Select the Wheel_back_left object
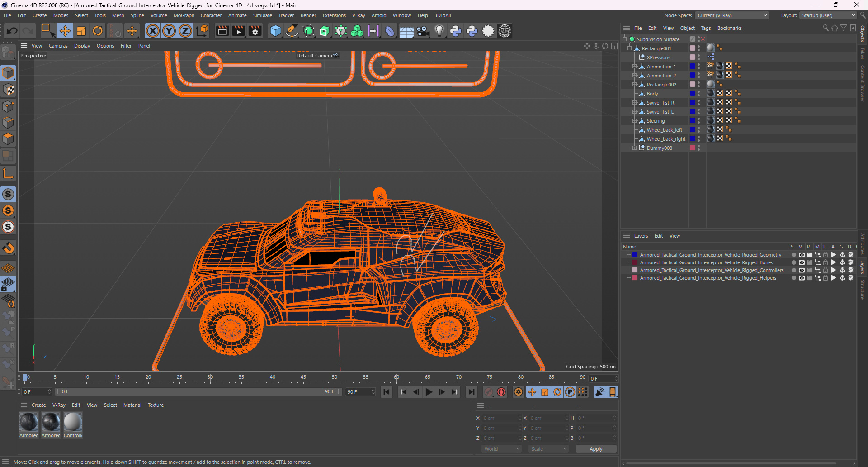 pyautogui.click(x=664, y=130)
